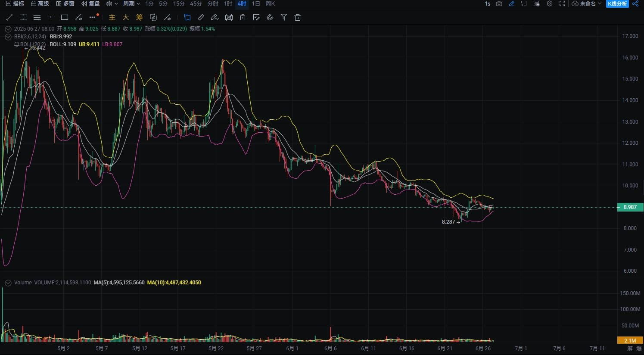
Task: Open the candlestick chart type dropdown
Action: click(112, 3)
